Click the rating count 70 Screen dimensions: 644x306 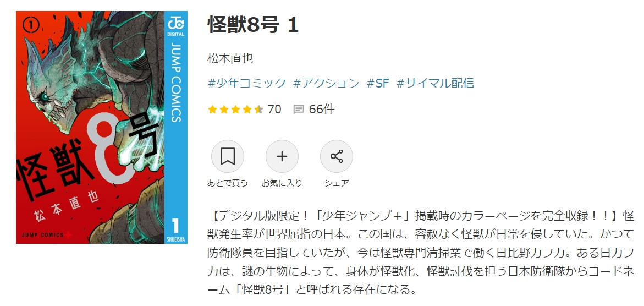(x=274, y=109)
